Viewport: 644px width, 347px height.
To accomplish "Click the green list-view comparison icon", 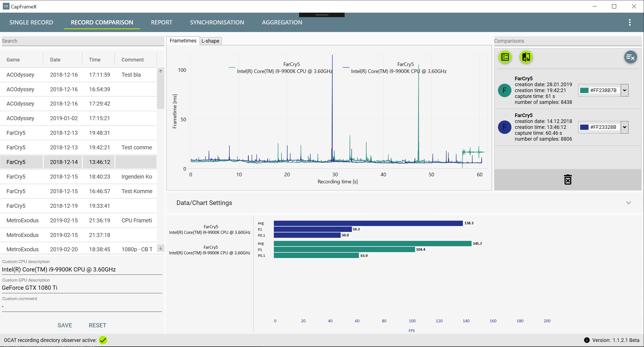I will 505,57.
